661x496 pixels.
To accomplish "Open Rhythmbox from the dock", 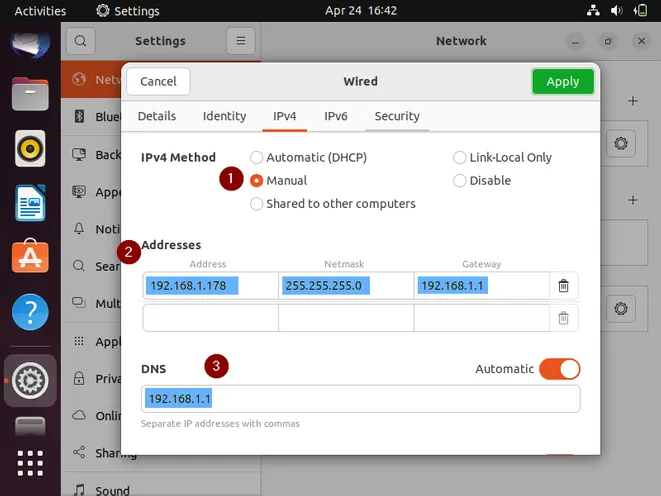I will click(30, 149).
